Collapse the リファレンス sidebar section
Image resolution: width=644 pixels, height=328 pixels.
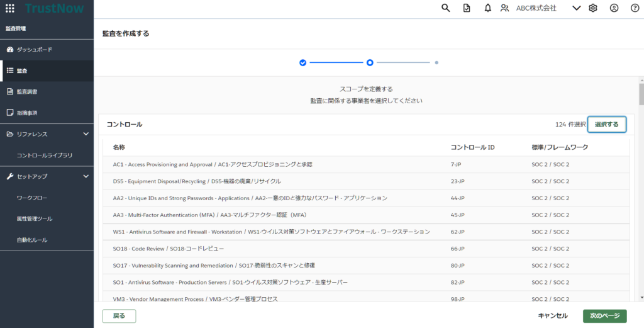pyautogui.click(x=86, y=134)
